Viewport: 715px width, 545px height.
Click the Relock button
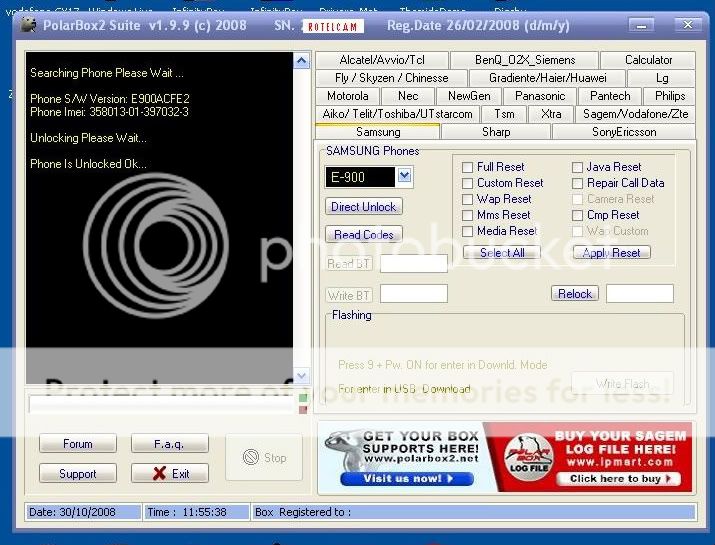(x=575, y=294)
